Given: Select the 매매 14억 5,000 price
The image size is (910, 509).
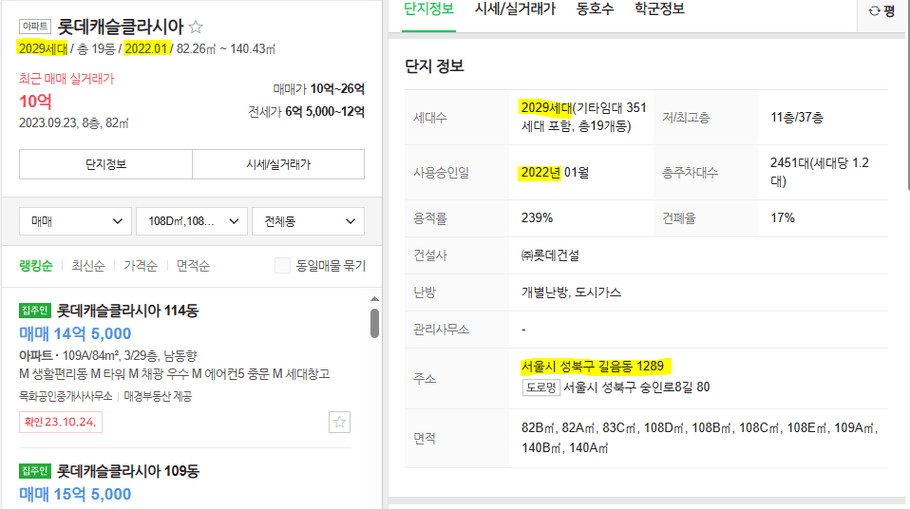Looking at the screenshot, I should 75,334.
